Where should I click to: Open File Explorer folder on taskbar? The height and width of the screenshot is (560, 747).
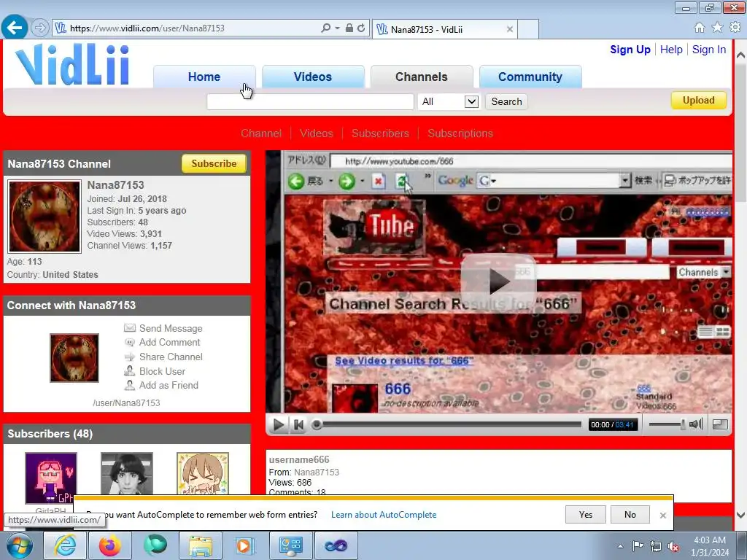tap(201, 545)
